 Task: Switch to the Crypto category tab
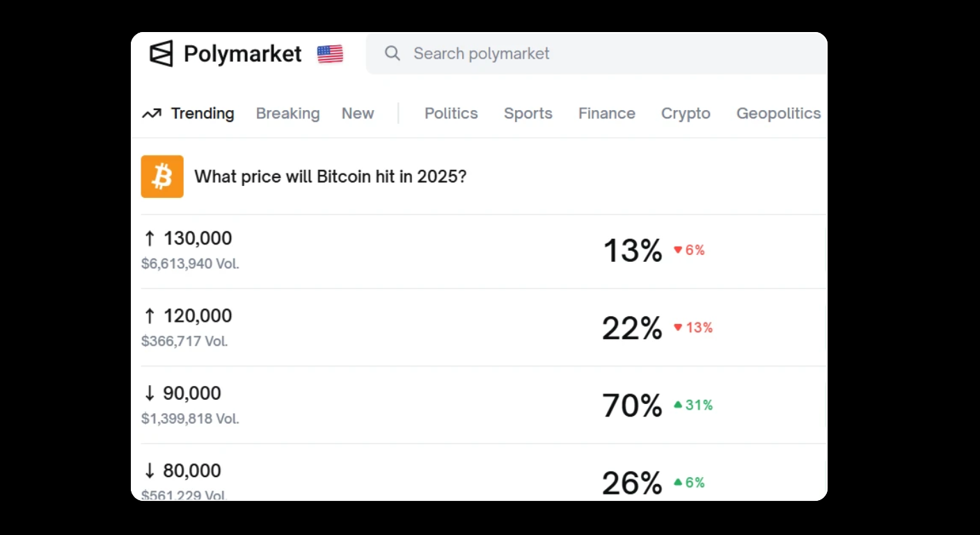tap(686, 113)
